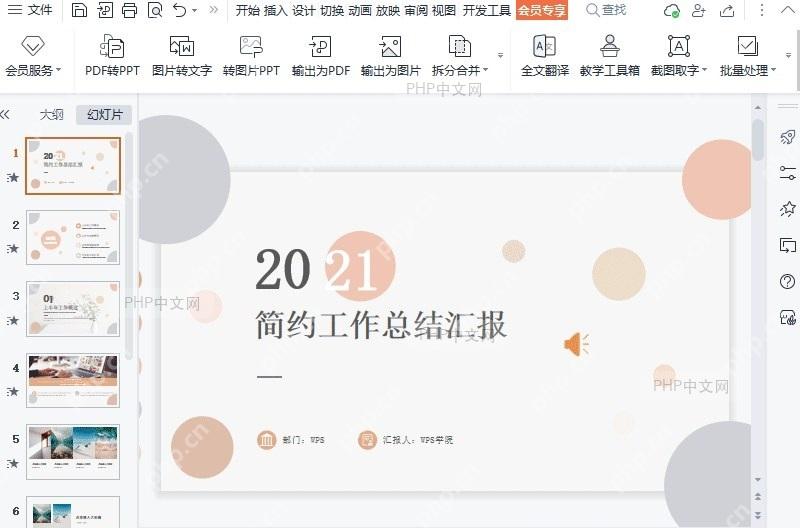Click the cloud sync status icon
The width and height of the screenshot is (800, 528).
pos(672,10)
